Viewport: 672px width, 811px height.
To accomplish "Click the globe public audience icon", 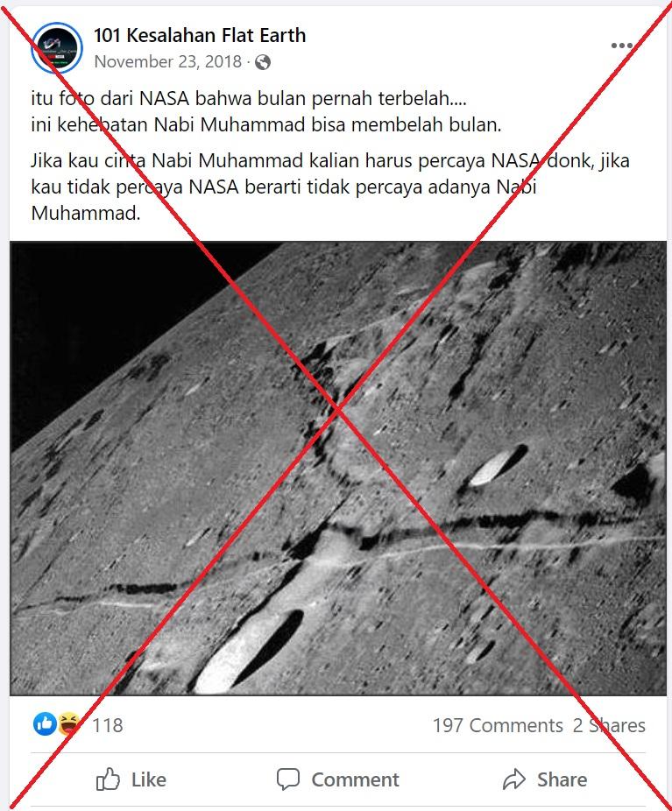I will pos(263,62).
